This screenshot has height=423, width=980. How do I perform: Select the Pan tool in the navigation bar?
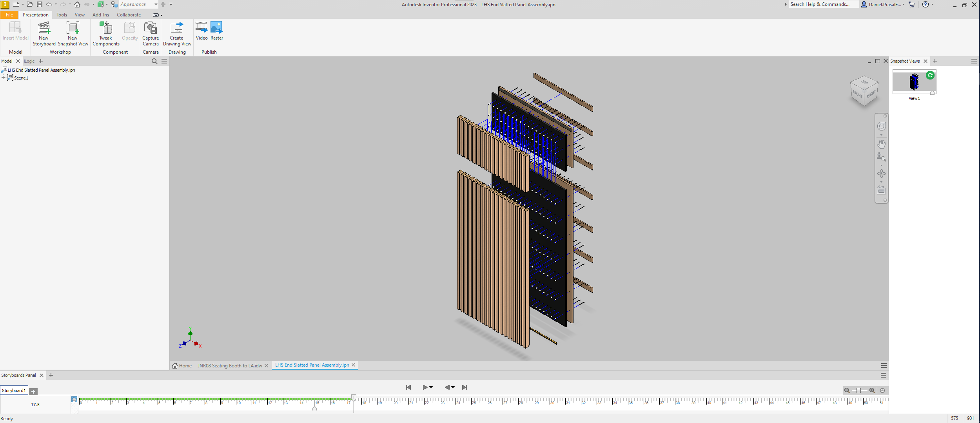click(x=881, y=144)
